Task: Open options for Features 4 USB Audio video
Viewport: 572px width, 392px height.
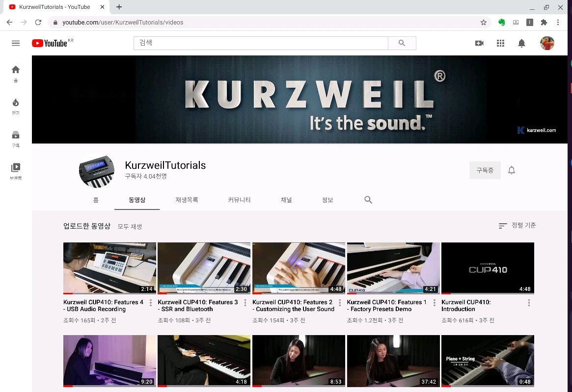Action: coord(151,303)
